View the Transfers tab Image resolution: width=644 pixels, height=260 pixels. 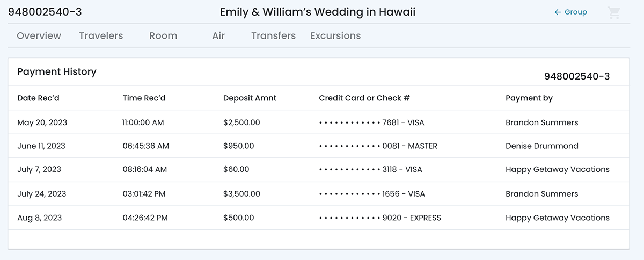click(273, 36)
